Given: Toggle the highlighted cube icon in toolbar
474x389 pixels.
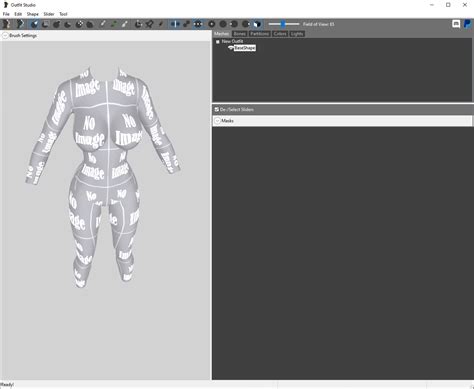Looking at the screenshot, I should click(x=257, y=24).
